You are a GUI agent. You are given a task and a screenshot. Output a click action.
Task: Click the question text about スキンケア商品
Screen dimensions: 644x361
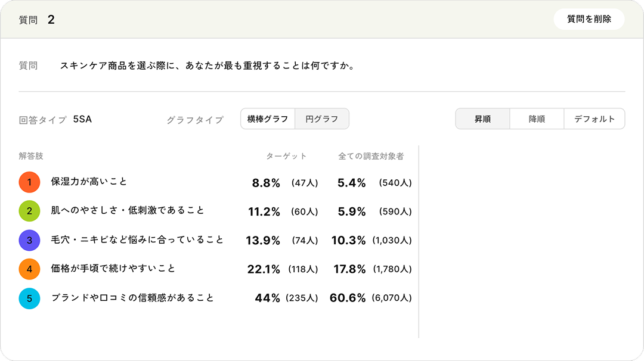click(x=208, y=66)
